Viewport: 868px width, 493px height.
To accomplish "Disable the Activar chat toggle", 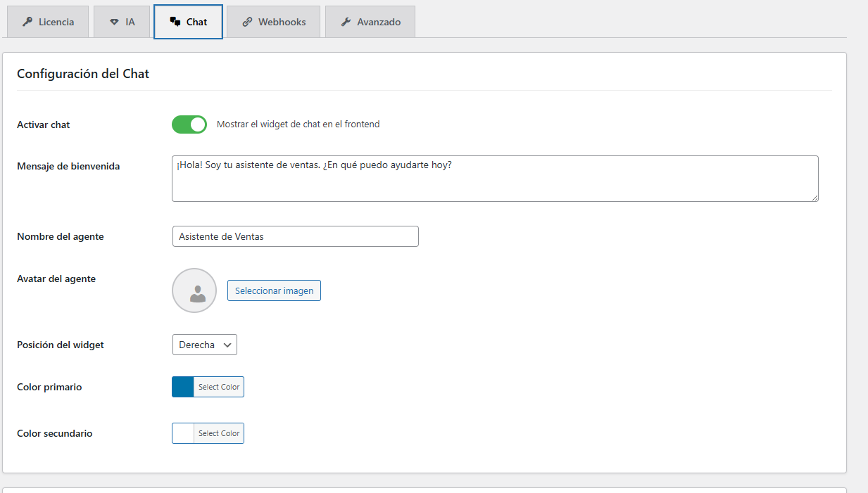I will [x=189, y=124].
